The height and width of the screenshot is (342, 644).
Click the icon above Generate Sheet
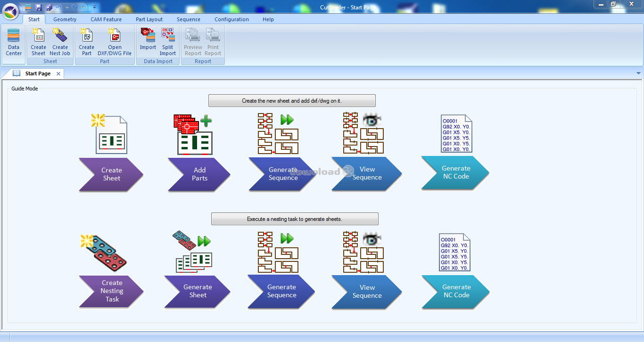coord(193,252)
